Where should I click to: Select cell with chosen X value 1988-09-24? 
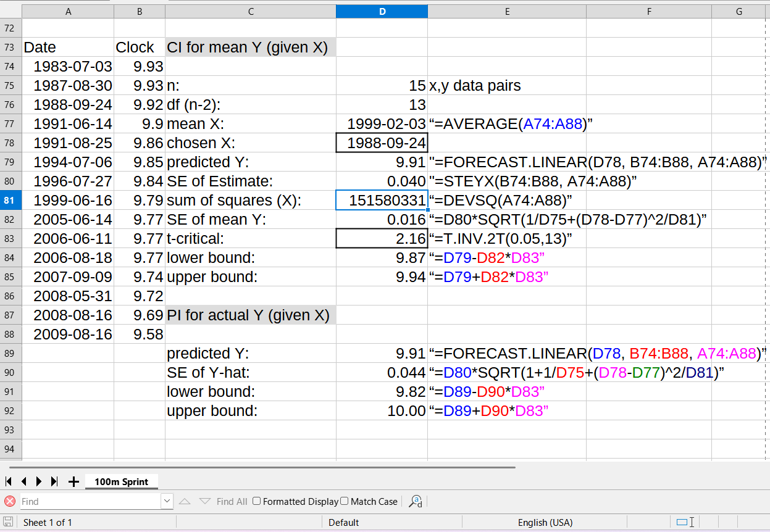(x=382, y=143)
